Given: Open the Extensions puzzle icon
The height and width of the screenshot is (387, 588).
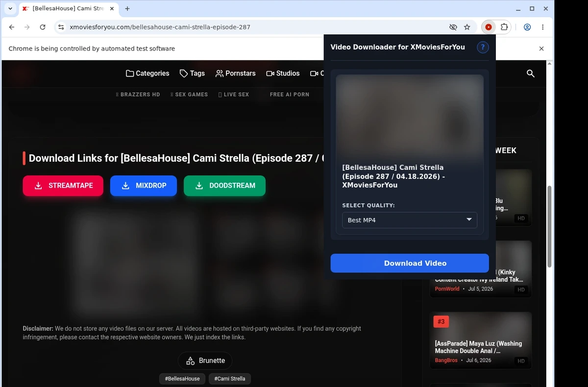Looking at the screenshot, I should [x=504, y=27].
